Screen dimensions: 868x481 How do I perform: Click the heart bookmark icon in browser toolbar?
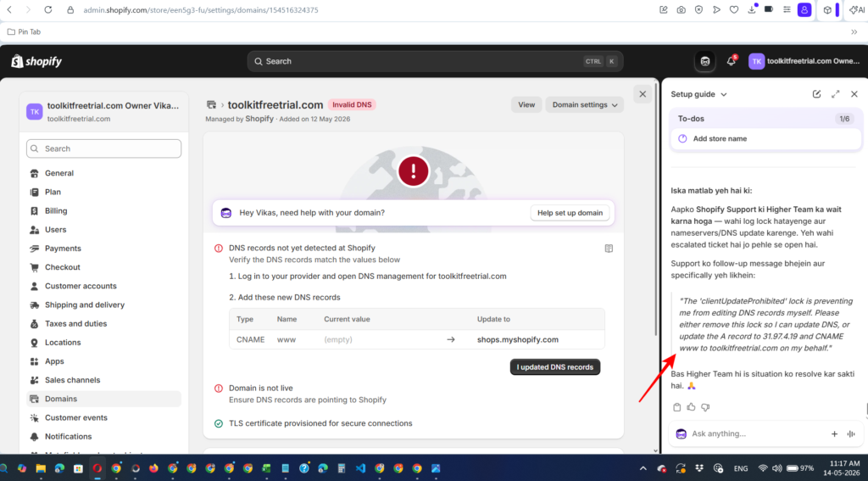tap(734, 10)
